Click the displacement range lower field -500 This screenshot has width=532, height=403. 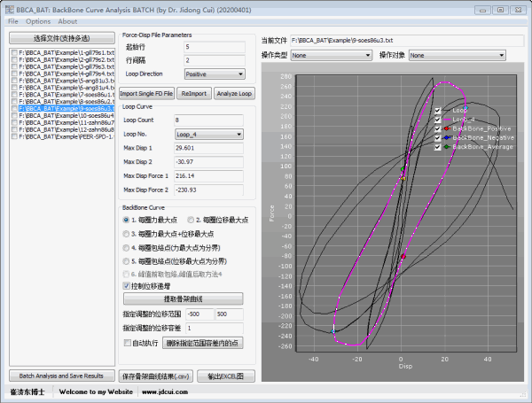coord(199,314)
